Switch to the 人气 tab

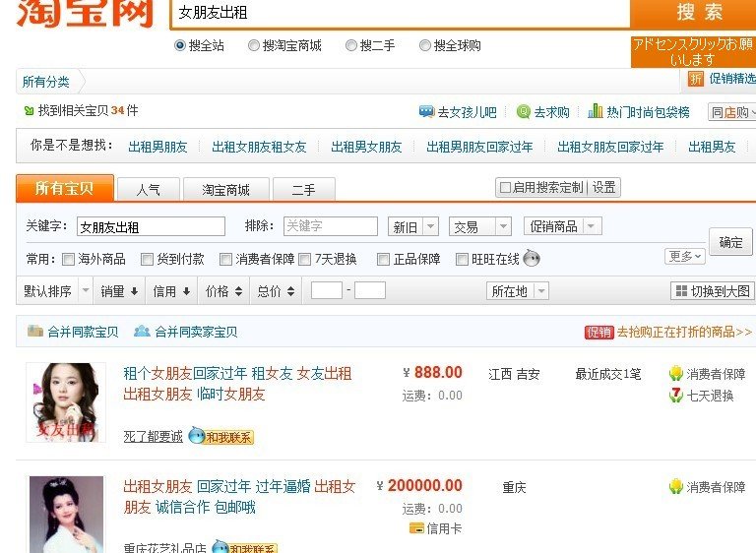(x=149, y=190)
